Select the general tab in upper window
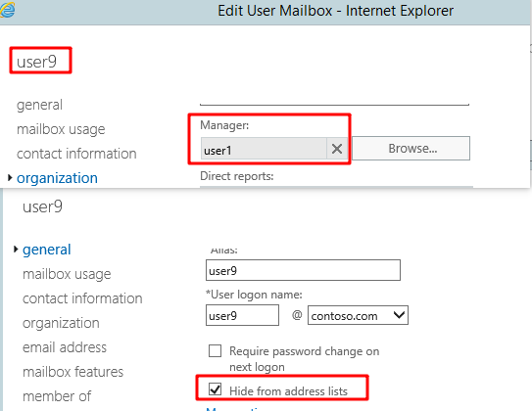This screenshot has height=411, width=532. pyautogui.click(x=39, y=105)
